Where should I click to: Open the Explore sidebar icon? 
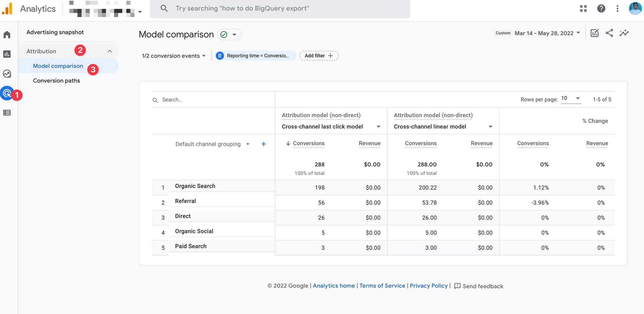tap(7, 74)
